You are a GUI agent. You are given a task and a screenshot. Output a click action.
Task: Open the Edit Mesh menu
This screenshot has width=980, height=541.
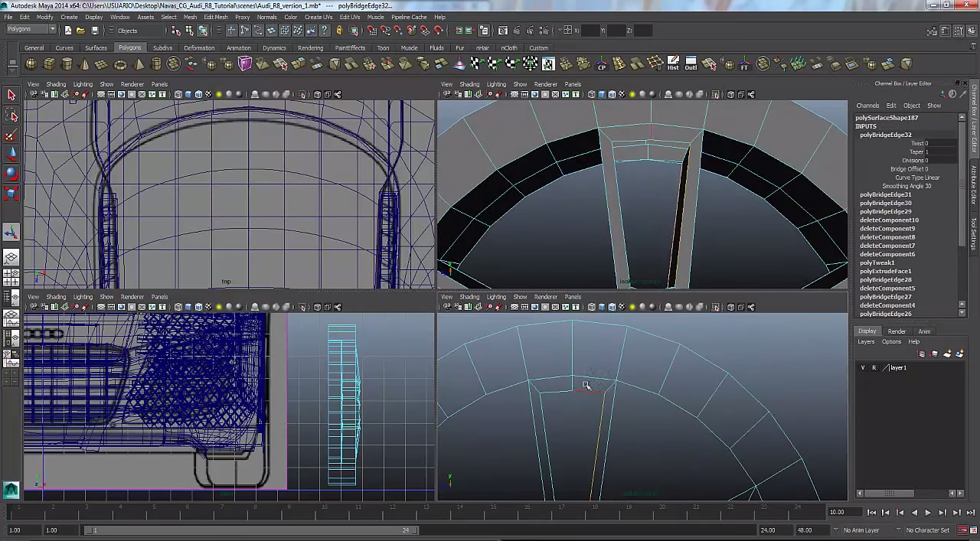pos(215,17)
